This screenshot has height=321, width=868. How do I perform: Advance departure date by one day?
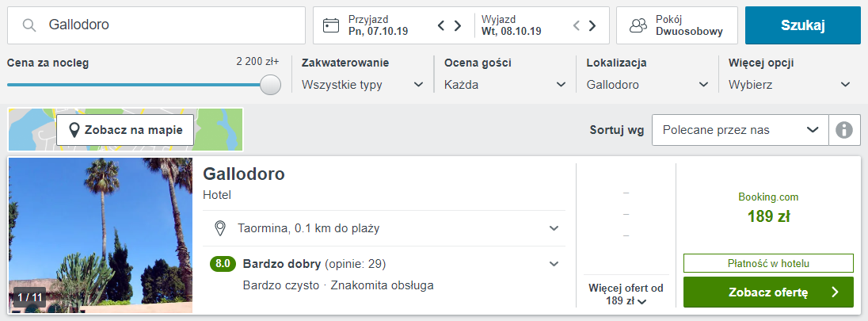coord(592,25)
